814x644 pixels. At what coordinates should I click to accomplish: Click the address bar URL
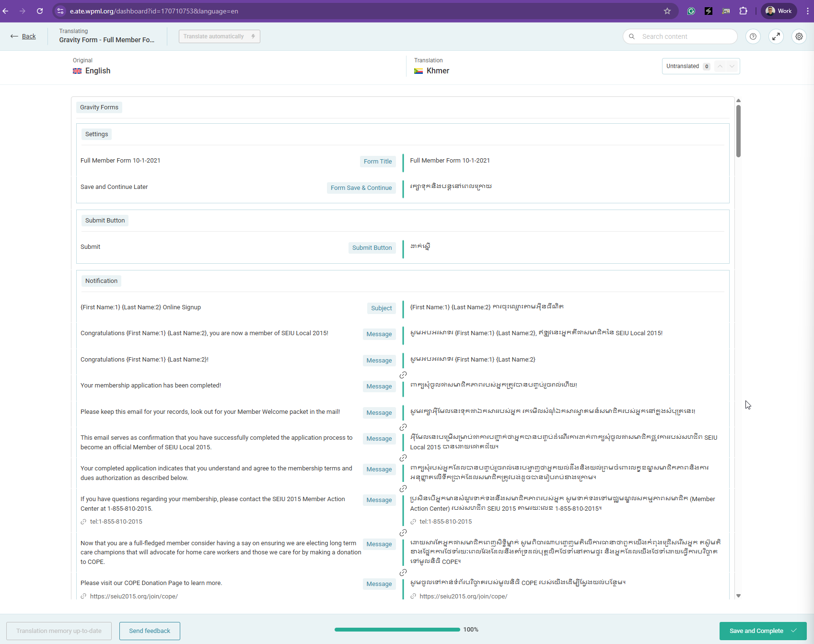tap(154, 11)
